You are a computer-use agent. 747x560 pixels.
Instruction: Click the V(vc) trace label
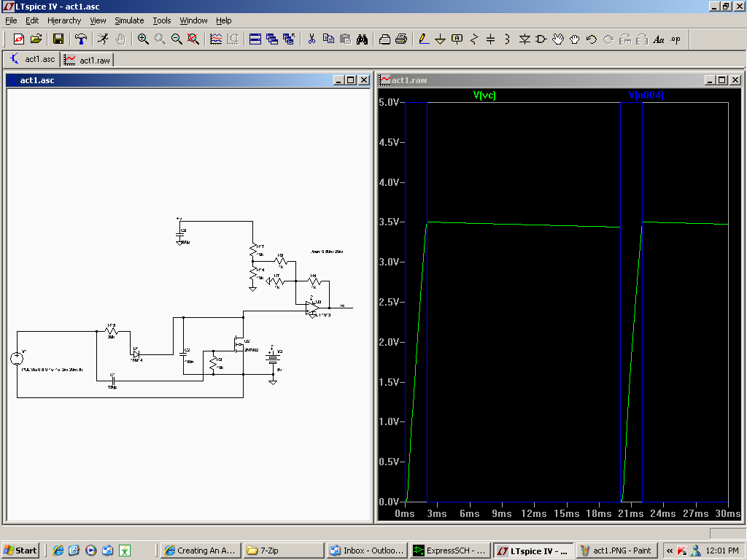pos(484,96)
